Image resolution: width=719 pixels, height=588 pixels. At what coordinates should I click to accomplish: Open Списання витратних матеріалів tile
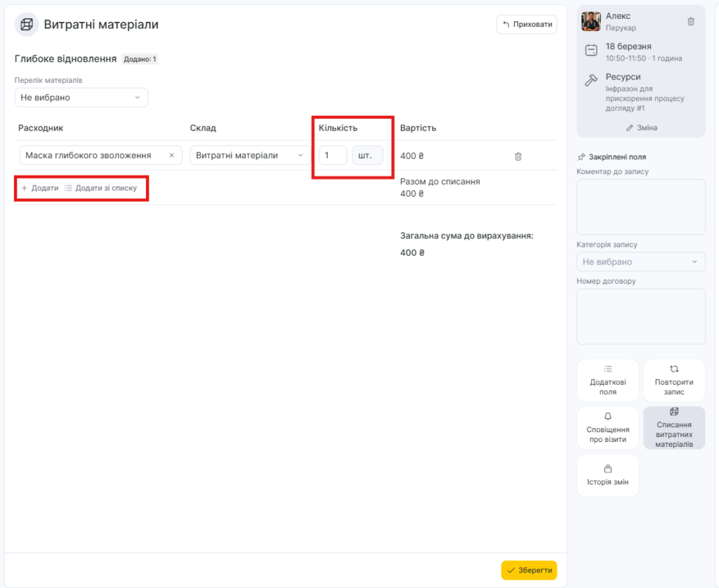[x=673, y=428]
